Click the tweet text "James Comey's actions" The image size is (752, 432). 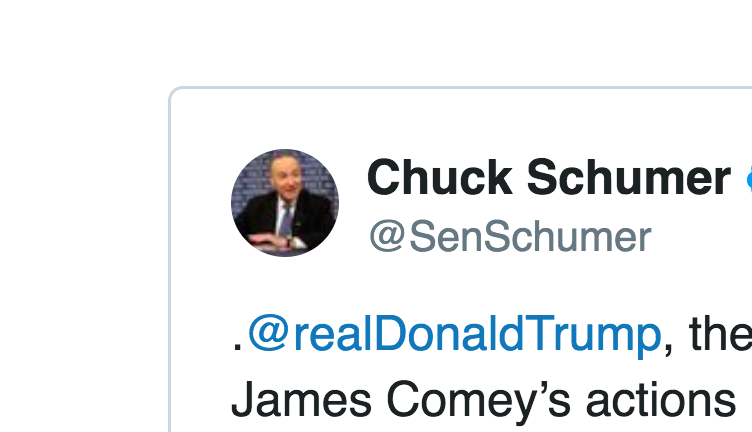(x=484, y=400)
